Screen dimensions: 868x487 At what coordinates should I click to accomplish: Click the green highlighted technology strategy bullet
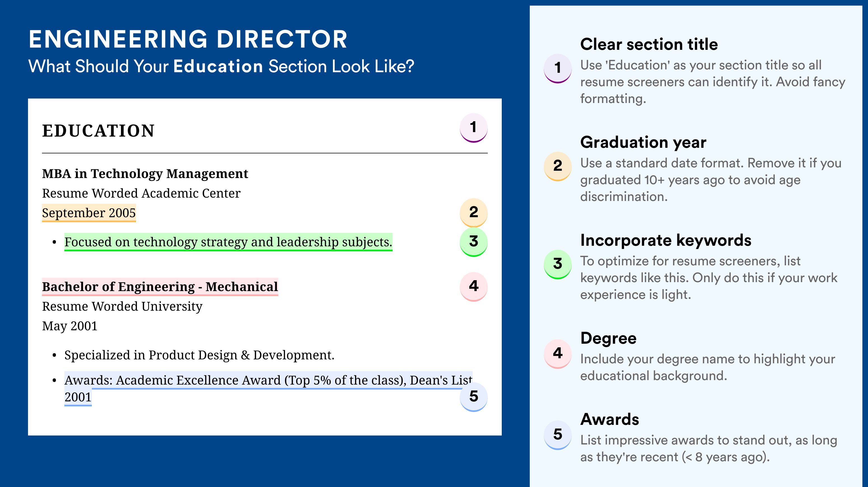[228, 242]
